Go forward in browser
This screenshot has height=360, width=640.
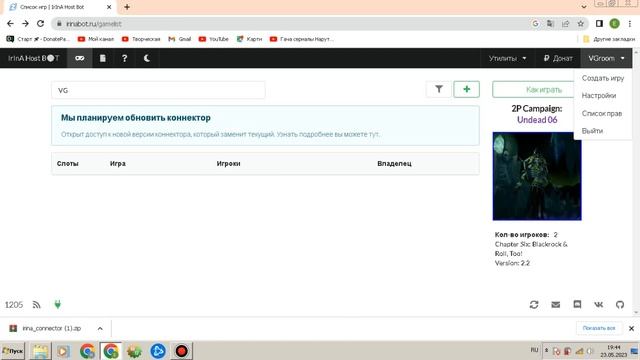[x=25, y=24]
